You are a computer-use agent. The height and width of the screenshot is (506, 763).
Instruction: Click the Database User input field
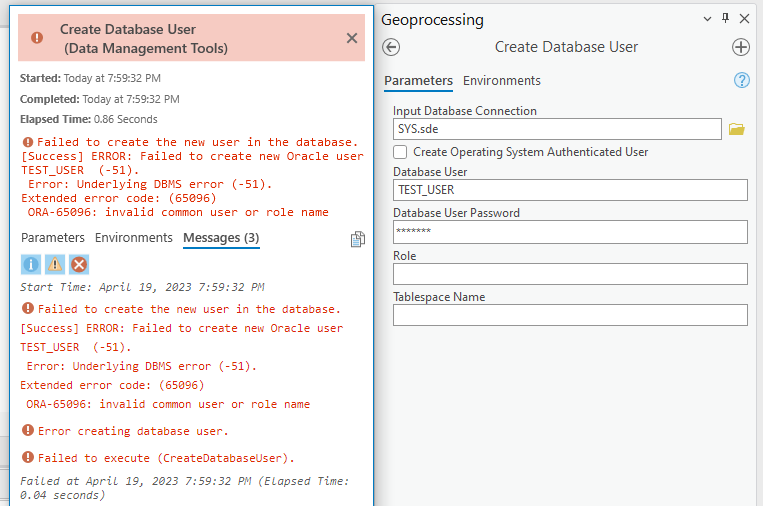[570, 190]
